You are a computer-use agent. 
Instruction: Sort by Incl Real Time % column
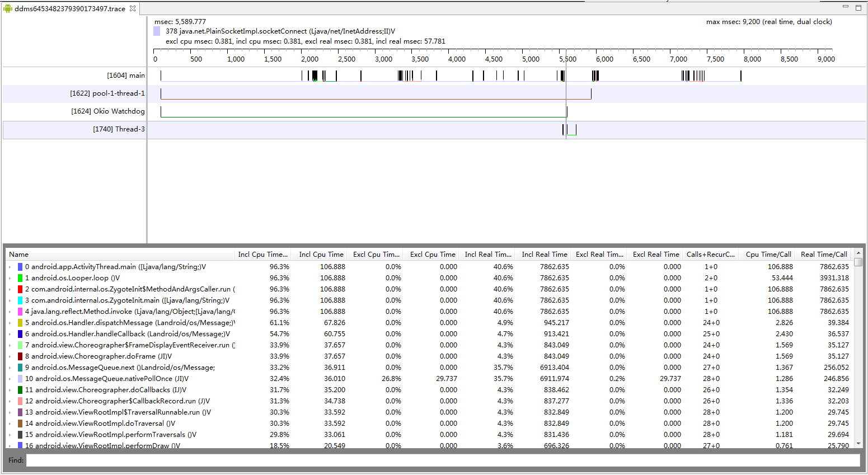pyautogui.click(x=487, y=255)
